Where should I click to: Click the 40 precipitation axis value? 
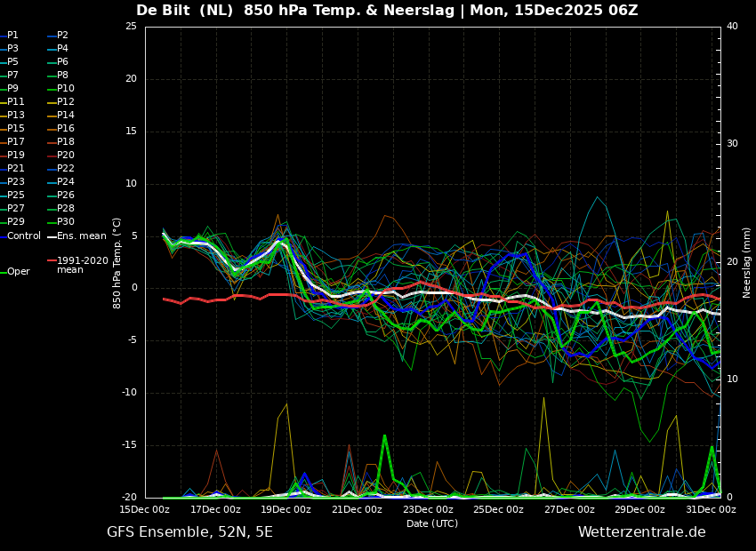(x=732, y=27)
